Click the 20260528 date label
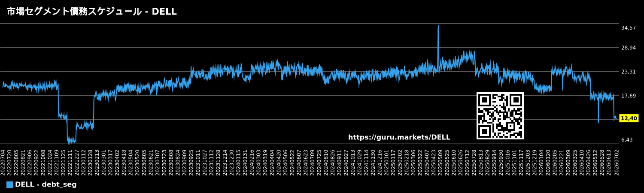Screen dimensions: 644x193 (x=601, y=162)
